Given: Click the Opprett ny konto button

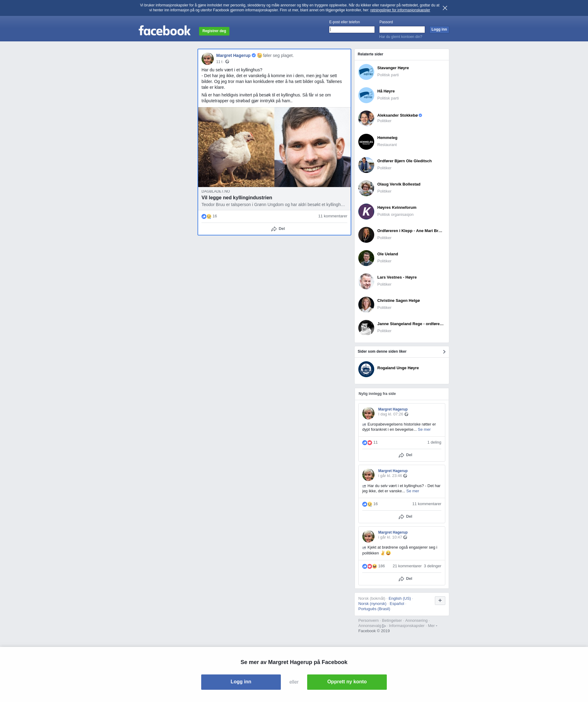Looking at the screenshot, I should pos(347,682).
